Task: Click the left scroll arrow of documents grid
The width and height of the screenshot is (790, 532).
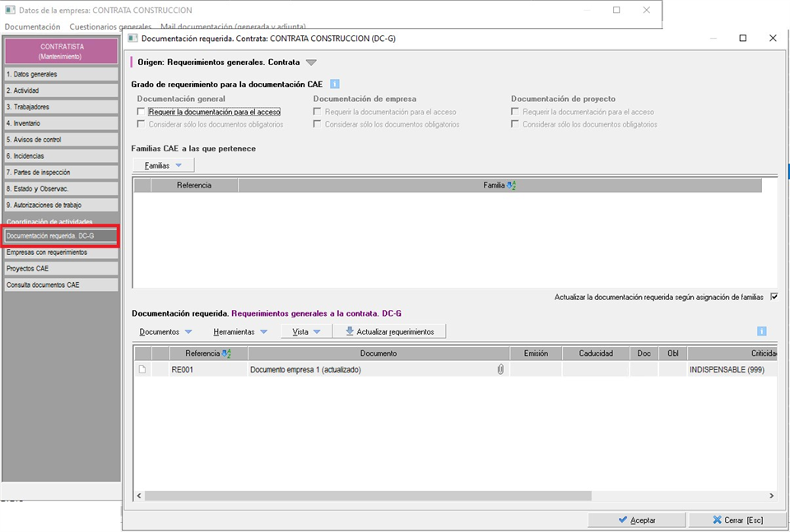Action: [x=140, y=496]
